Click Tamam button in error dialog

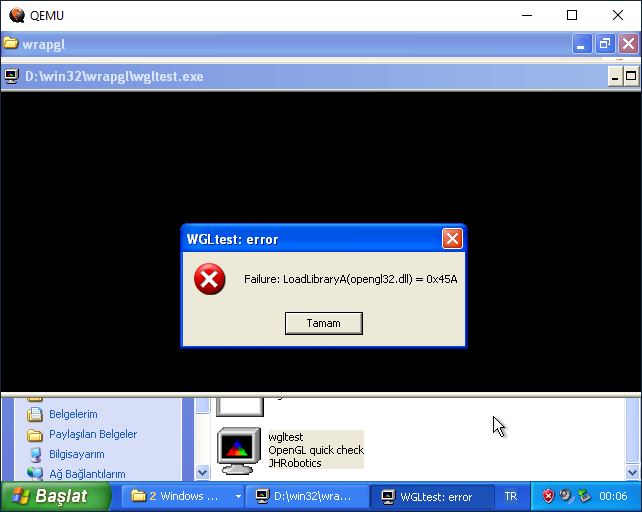point(323,323)
